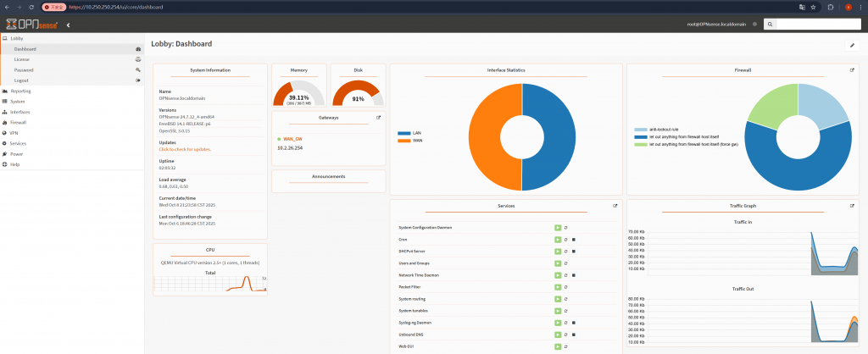This screenshot has height=354, width=868.
Task: Toggle LAN series in Interface Statistics legend
Action: pyautogui.click(x=411, y=133)
